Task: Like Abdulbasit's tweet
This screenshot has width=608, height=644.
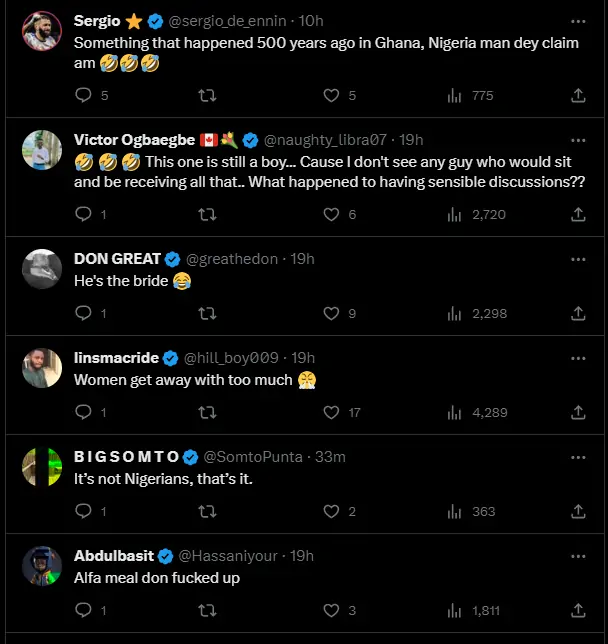Action: click(x=331, y=610)
